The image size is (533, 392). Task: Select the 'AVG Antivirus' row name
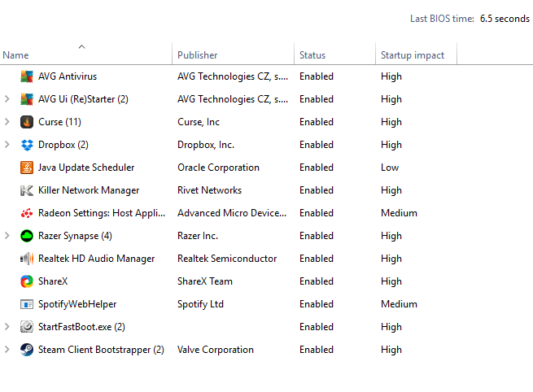coord(68,76)
